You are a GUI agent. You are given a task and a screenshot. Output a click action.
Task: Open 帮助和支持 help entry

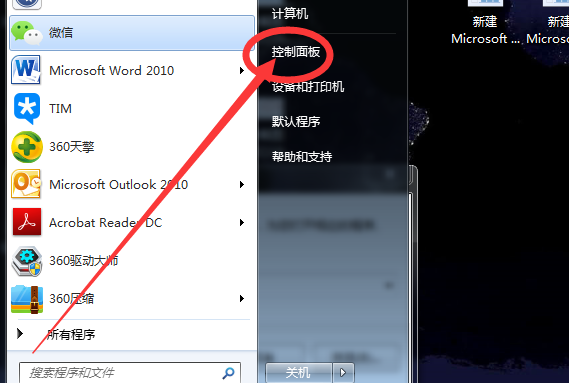point(302,156)
